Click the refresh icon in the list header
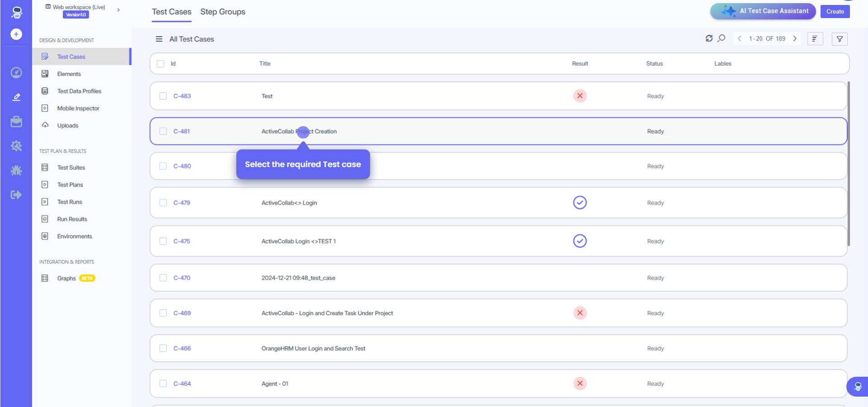Viewport: 868px width, 407px height. coord(709,38)
